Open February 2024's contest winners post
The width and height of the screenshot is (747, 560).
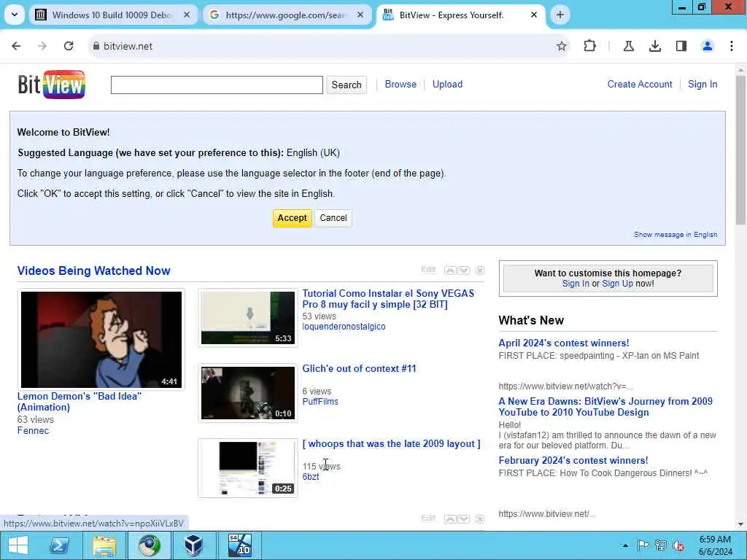pyautogui.click(x=573, y=461)
